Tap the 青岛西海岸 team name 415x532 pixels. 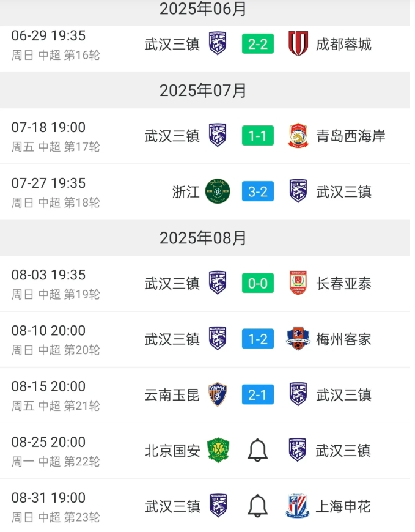click(x=351, y=136)
